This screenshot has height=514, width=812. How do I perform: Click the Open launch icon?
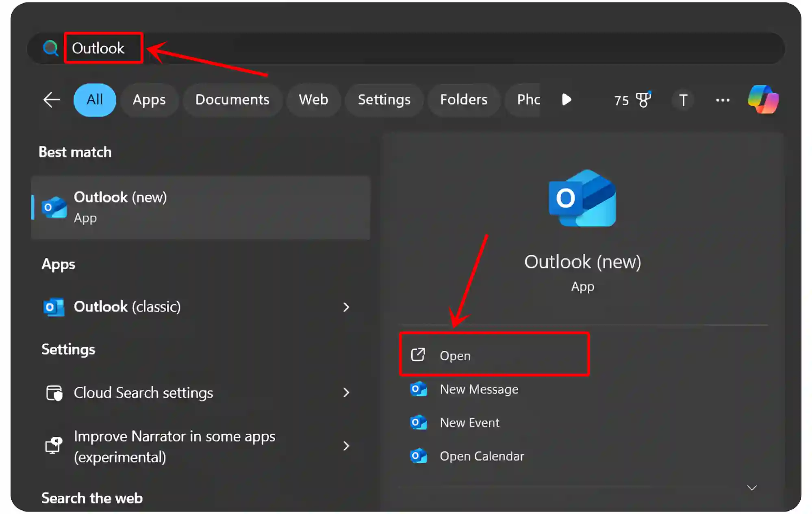[x=418, y=355]
